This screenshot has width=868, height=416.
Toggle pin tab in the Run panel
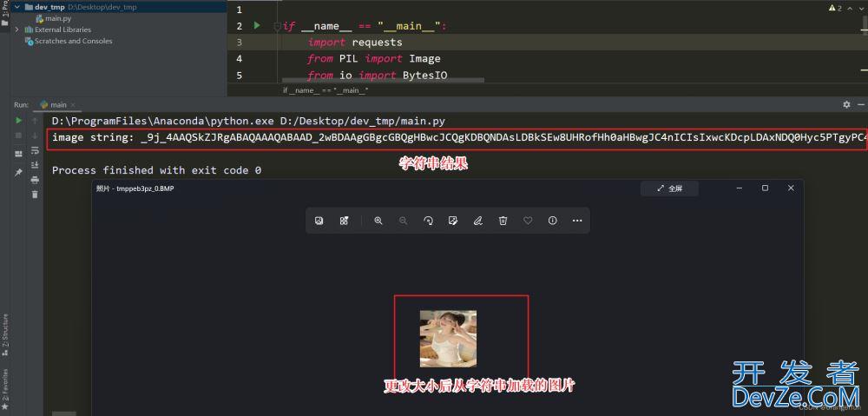coord(18,172)
